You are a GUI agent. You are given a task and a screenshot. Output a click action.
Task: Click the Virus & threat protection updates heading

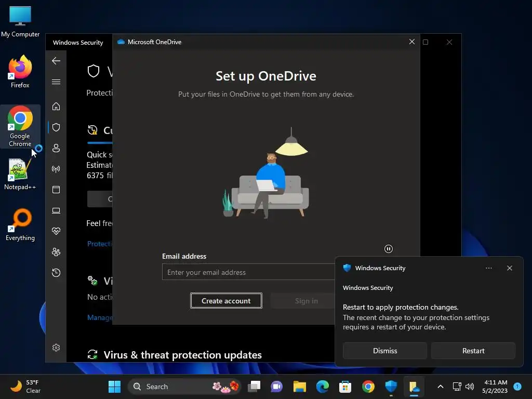coord(182,355)
